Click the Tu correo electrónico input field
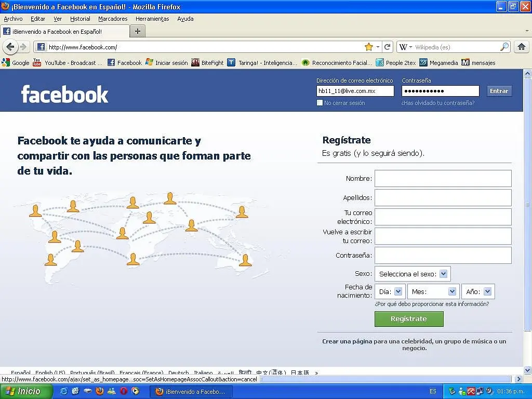The width and height of the screenshot is (532, 399). [443, 217]
